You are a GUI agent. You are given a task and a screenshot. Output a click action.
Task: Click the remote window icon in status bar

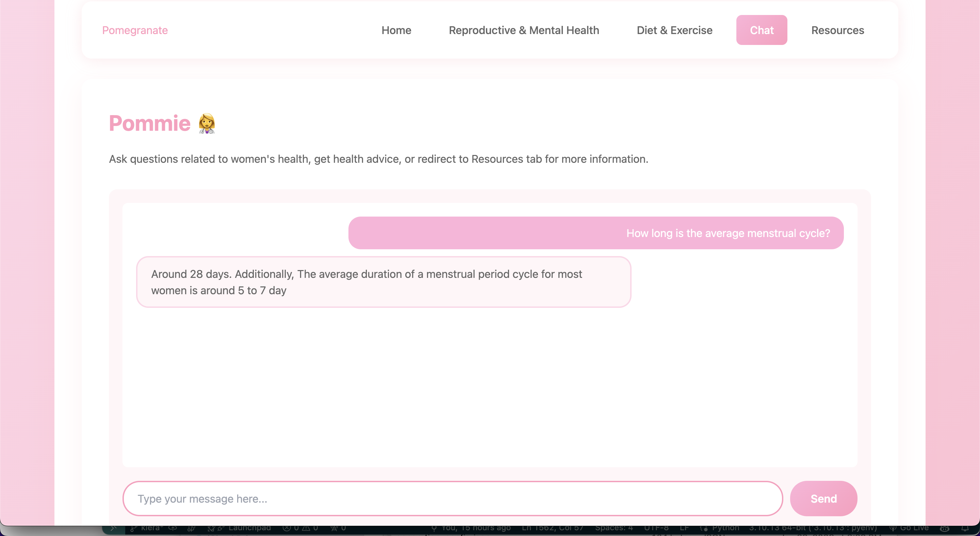113,528
